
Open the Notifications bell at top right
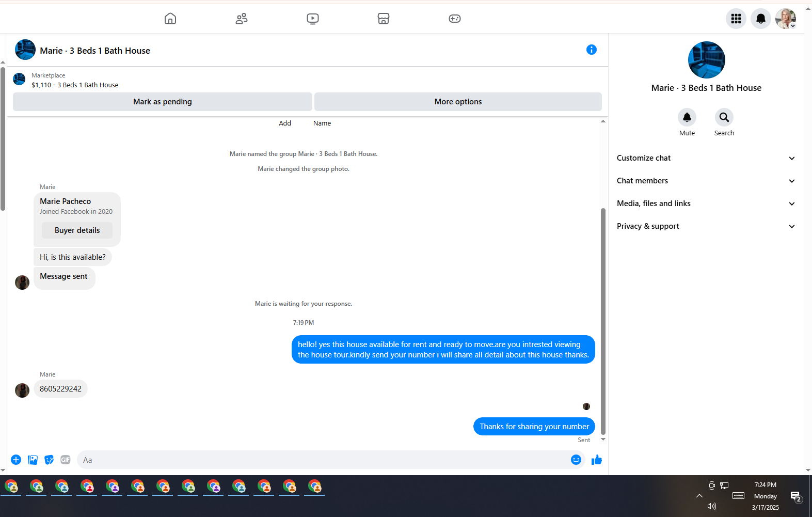(761, 19)
